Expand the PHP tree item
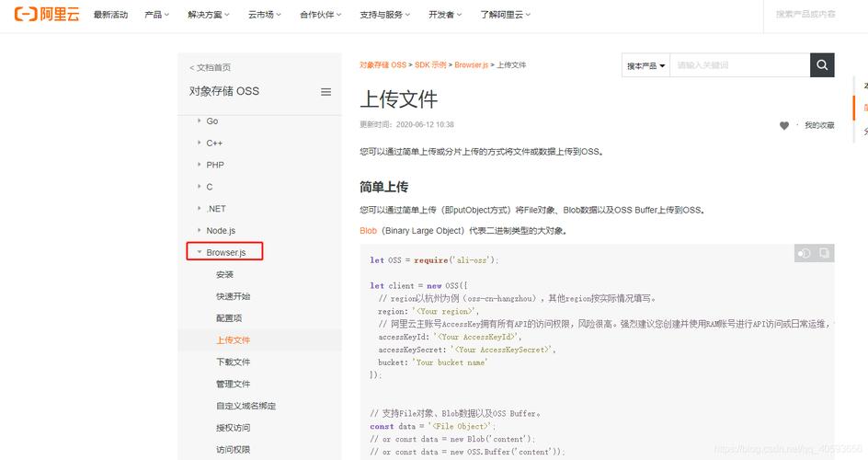The height and width of the screenshot is (460, 868). [x=211, y=165]
